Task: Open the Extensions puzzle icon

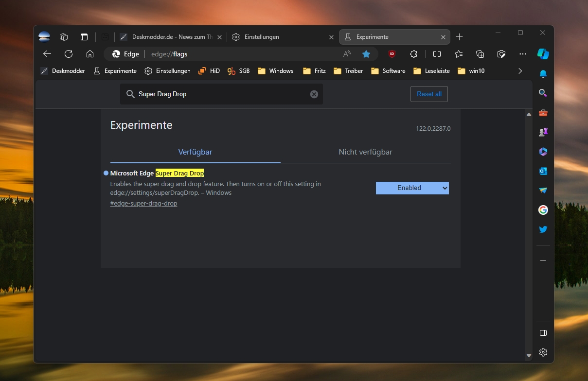Action: click(x=413, y=54)
